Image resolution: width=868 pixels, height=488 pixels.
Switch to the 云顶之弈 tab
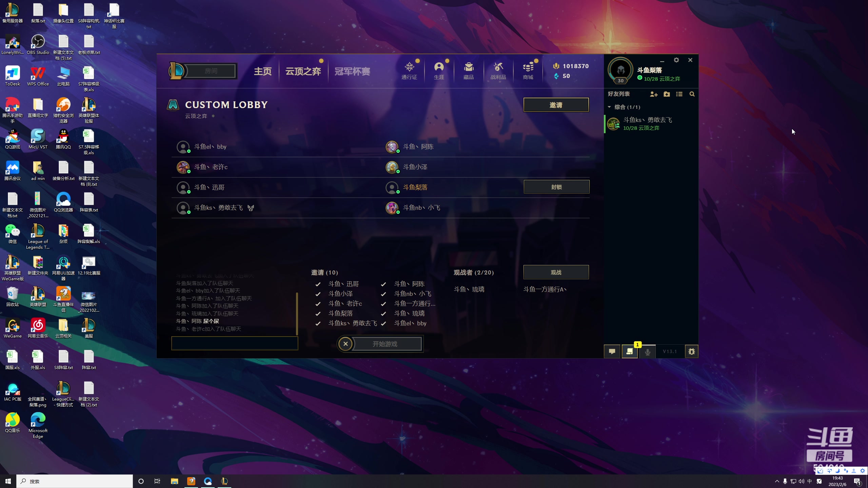[303, 71]
